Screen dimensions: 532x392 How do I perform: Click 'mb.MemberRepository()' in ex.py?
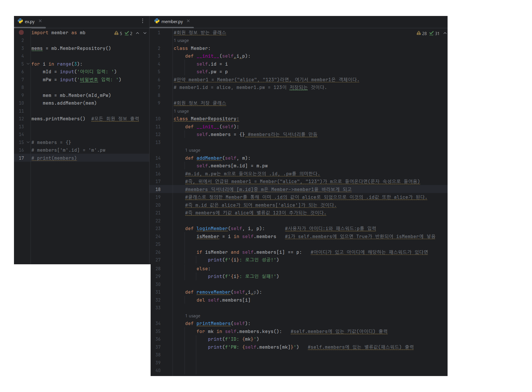(81, 48)
